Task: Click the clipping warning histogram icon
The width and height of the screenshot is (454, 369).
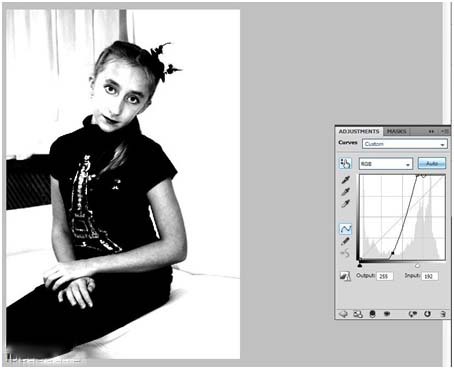Action: tap(345, 276)
